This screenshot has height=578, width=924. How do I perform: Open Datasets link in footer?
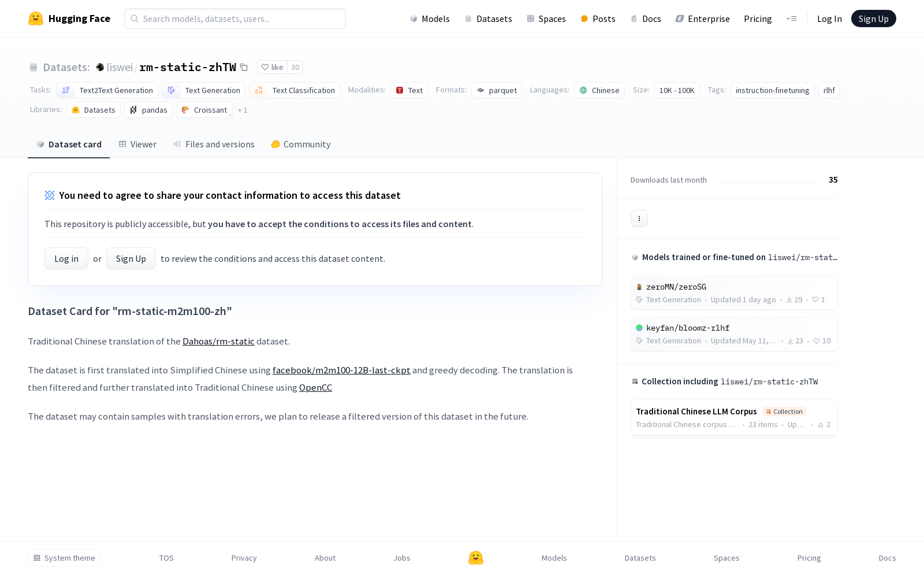640,558
